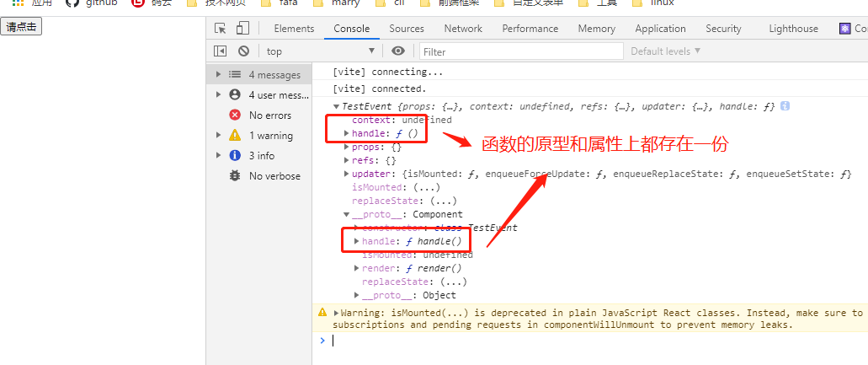This screenshot has height=365, width=868.
Task: Switch to the Console tab
Action: tap(352, 29)
